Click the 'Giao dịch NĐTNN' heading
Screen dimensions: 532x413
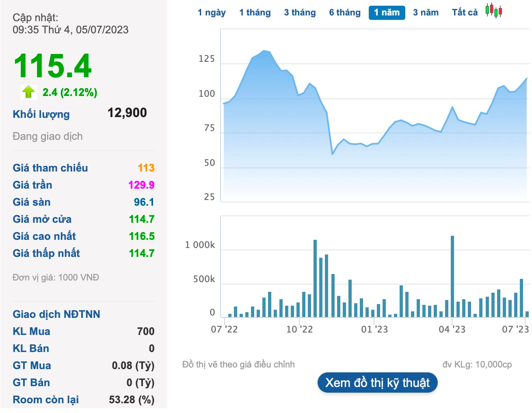click(x=56, y=314)
